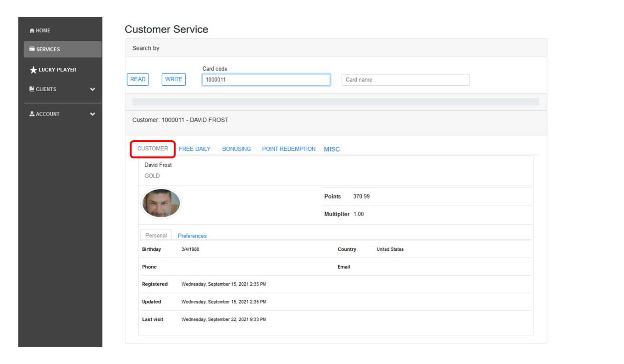The image size is (624, 364).
Task: Select the Misc tab
Action: (332, 149)
